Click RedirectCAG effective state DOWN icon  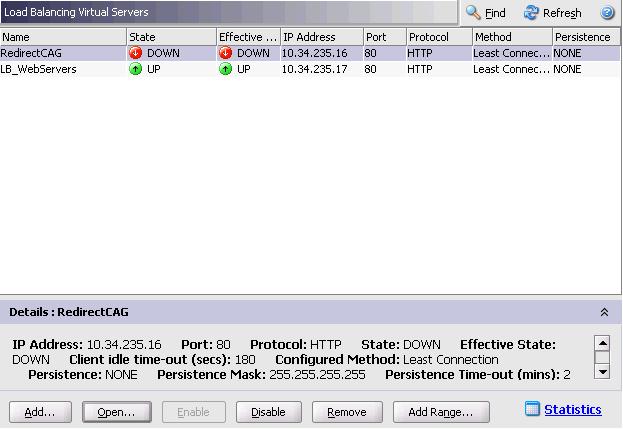point(226,53)
